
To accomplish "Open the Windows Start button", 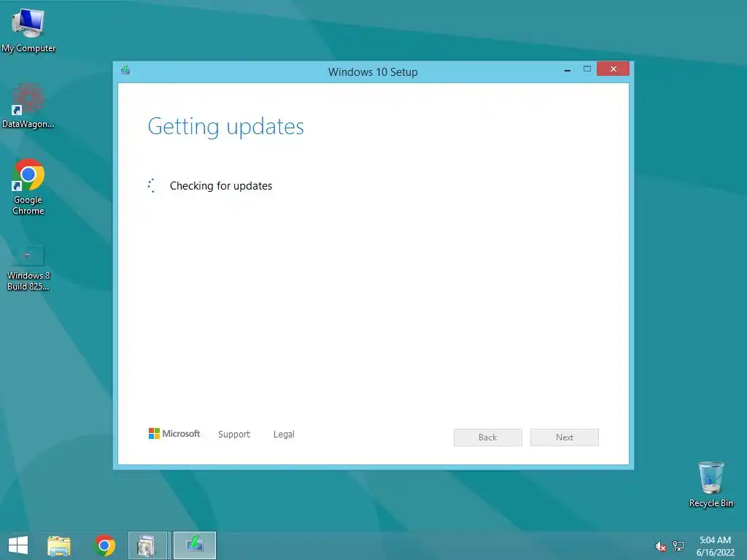I will pyautogui.click(x=18, y=545).
